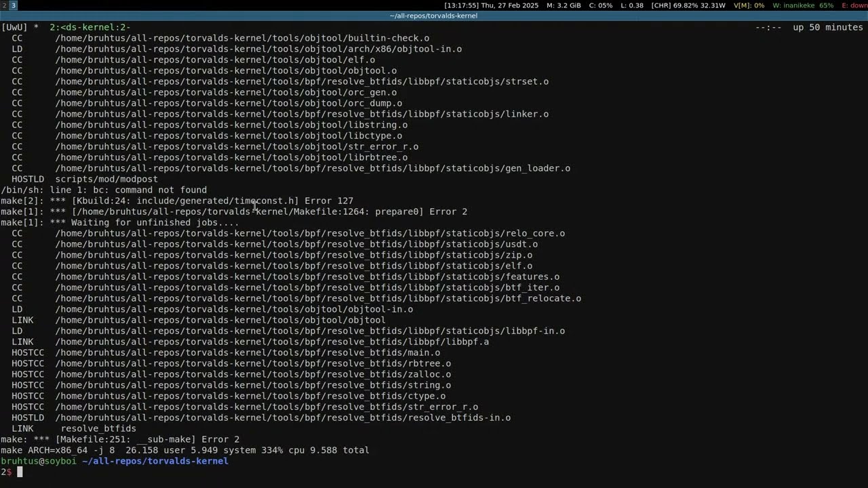This screenshot has width=868, height=488.
Task: Click the staticobjs/relo_core.o line
Action: (288, 233)
